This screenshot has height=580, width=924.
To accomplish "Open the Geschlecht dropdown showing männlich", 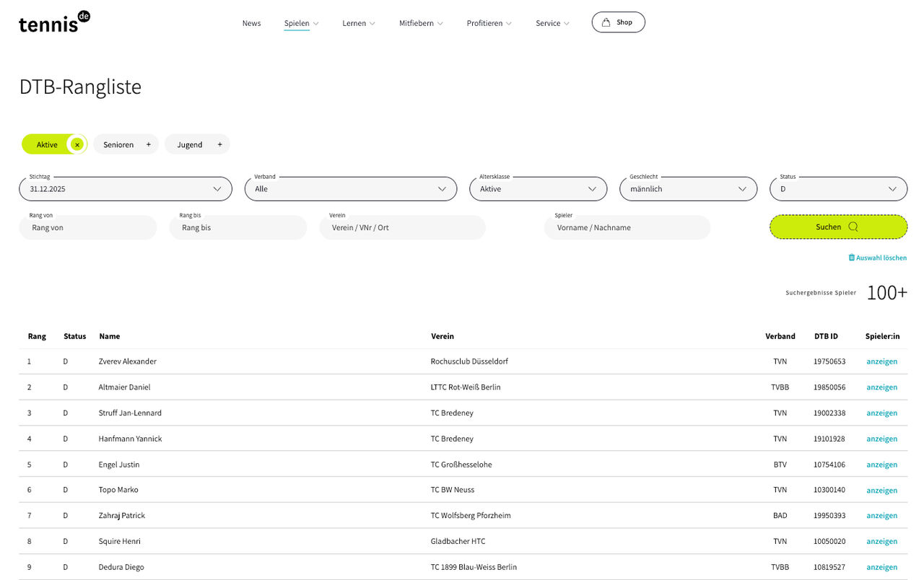I will point(687,188).
